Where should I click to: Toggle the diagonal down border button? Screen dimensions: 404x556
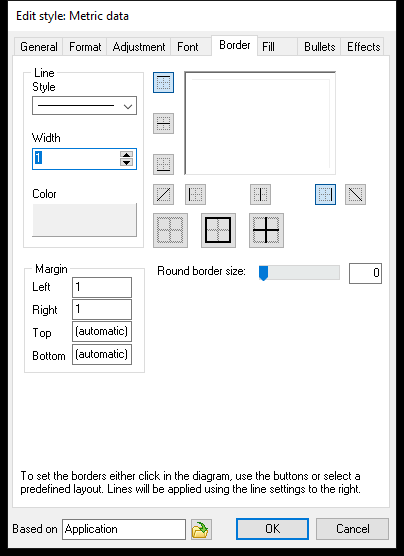[x=355, y=194]
